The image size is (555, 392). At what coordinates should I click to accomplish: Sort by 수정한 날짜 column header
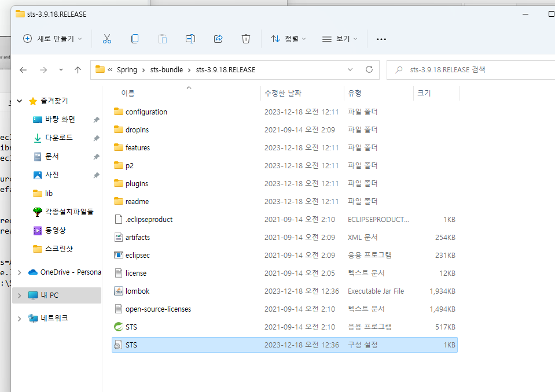pos(283,93)
